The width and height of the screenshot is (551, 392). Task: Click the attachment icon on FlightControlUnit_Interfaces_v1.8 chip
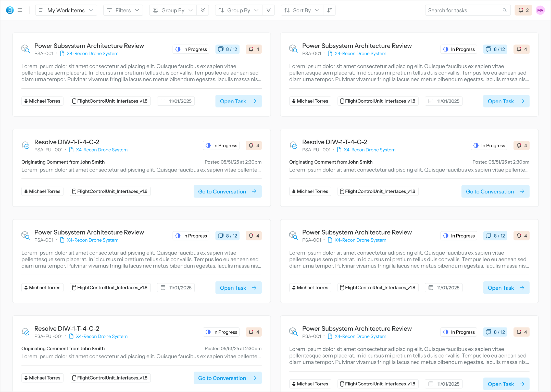pos(74,101)
